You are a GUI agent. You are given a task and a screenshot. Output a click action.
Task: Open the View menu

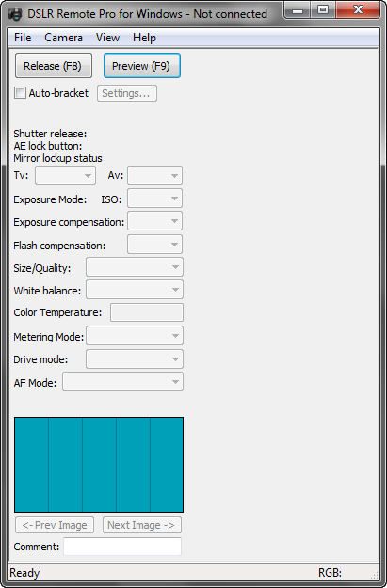pyautogui.click(x=107, y=38)
